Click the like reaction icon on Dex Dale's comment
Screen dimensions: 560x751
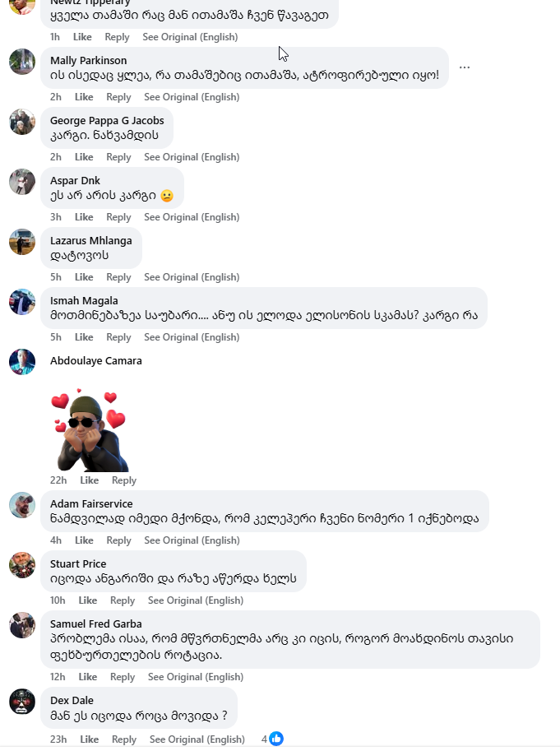pyautogui.click(x=276, y=739)
